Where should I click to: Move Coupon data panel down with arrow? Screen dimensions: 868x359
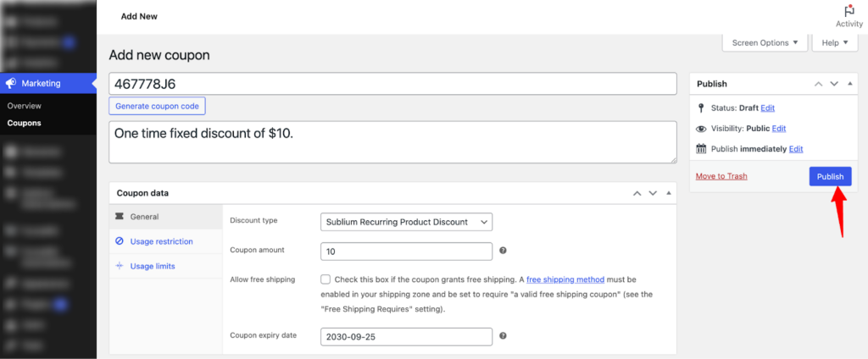653,193
